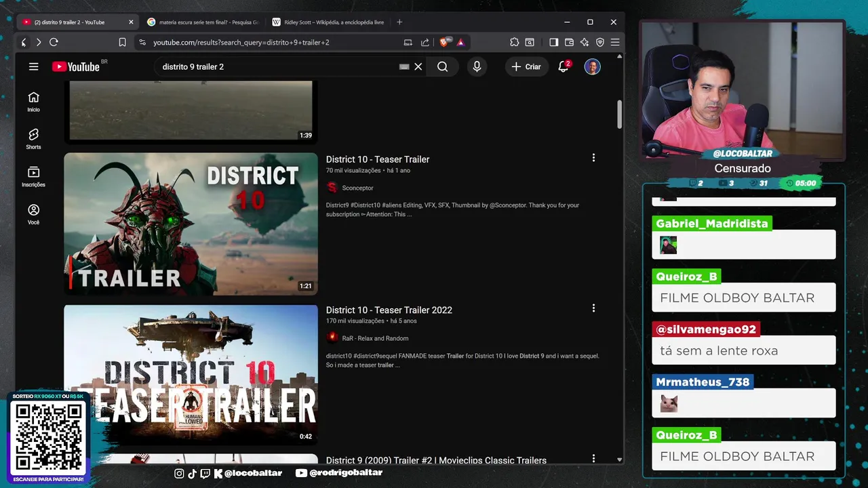Play the District 10 Teaser Trailer spaceship thumbnail

pyautogui.click(x=191, y=375)
